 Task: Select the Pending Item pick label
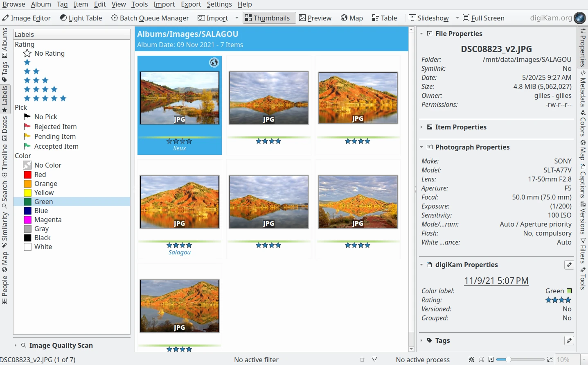tap(55, 136)
